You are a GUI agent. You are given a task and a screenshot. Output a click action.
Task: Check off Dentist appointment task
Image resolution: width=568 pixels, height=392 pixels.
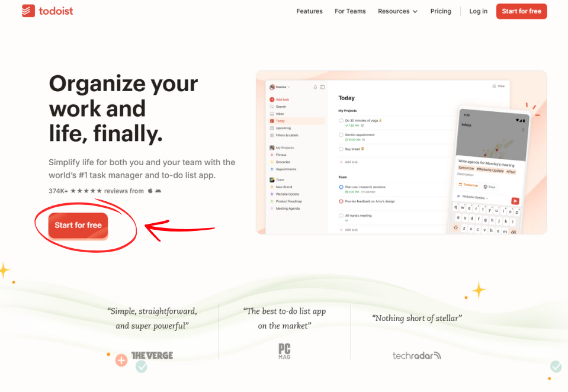341,135
